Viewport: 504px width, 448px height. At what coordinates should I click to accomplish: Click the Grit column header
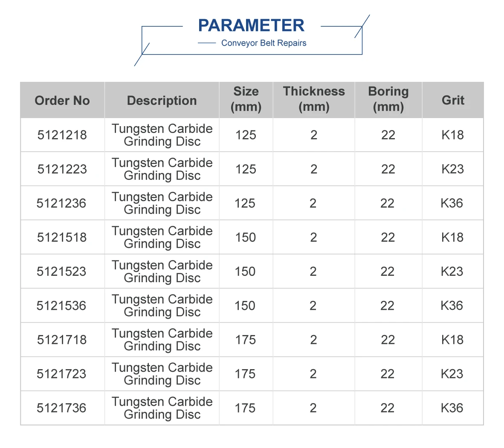click(x=453, y=100)
